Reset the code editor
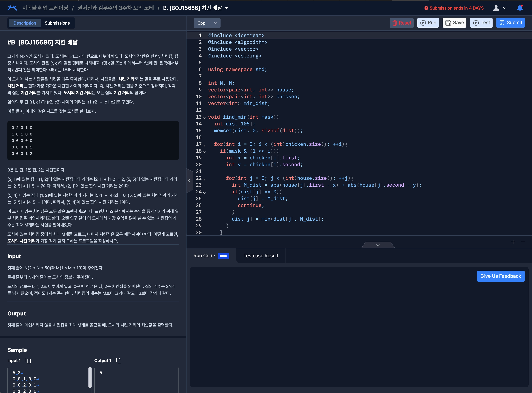 (x=402, y=23)
